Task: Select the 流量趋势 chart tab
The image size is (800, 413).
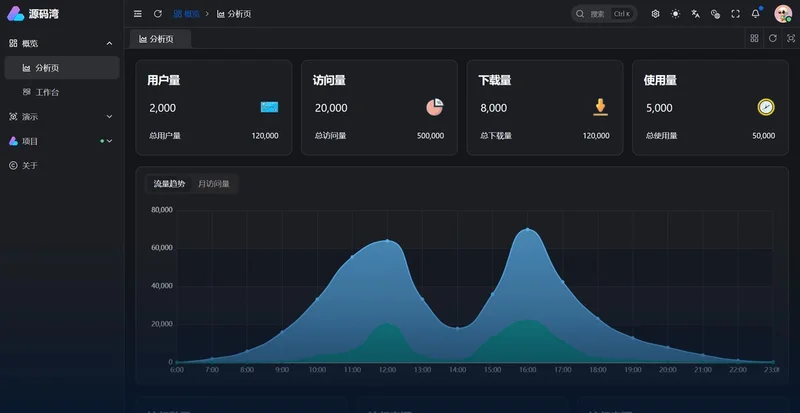Action: pos(169,184)
